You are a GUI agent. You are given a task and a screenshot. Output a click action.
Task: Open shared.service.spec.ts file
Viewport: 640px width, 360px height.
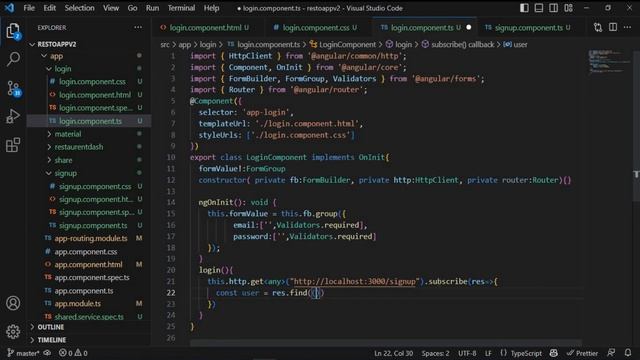(x=89, y=317)
